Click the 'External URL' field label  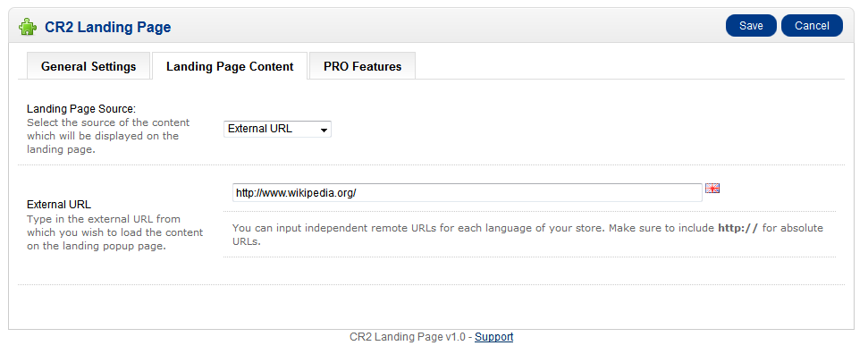(x=59, y=205)
